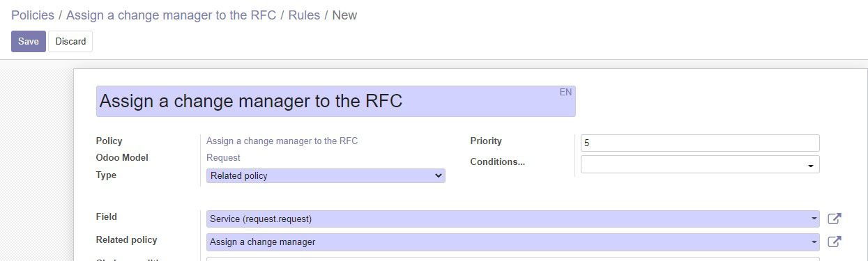Expand the Type dropdown showing Related policy
The width and height of the screenshot is (868, 261).
pos(326,176)
